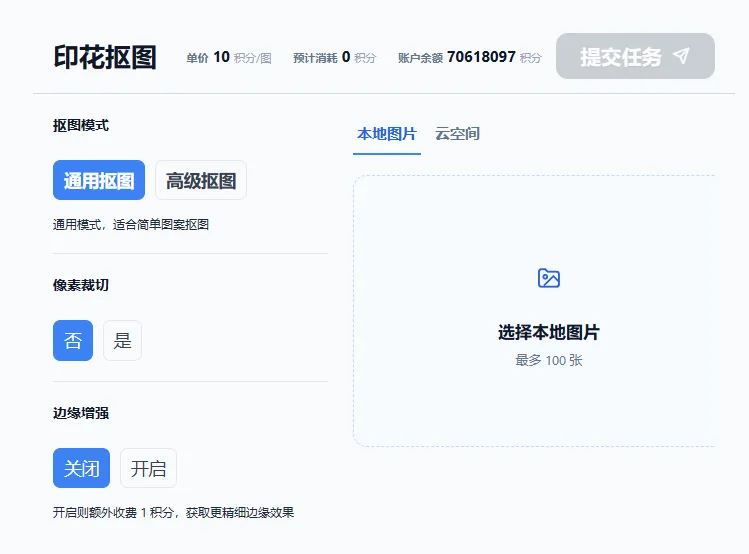Click the 抠图模式 section heading
The width and height of the screenshot is (749, 554).
[81, 126]
